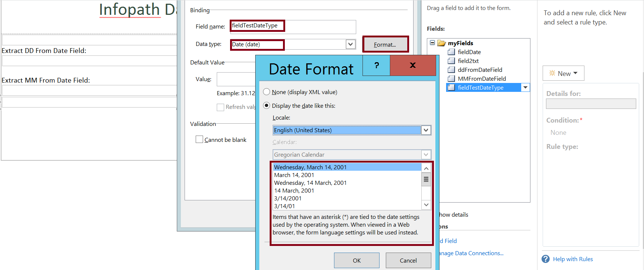The width and height of the screenshot is (644, 270).
Task: Toggle the Refresh value checkbox
Action: 220,107
